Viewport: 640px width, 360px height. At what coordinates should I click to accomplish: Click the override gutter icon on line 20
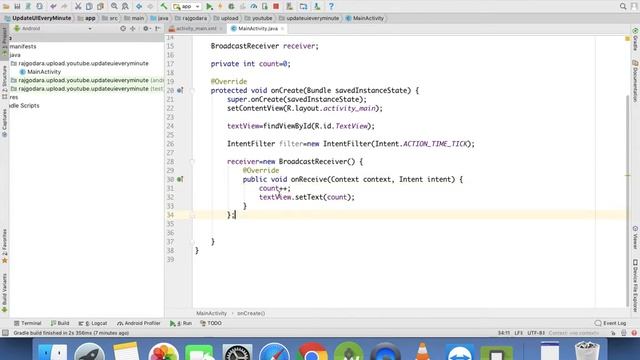click(180, 90)
